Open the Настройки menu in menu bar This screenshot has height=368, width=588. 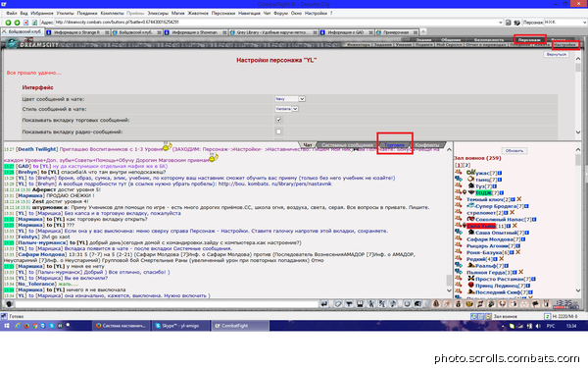point(316,13)
